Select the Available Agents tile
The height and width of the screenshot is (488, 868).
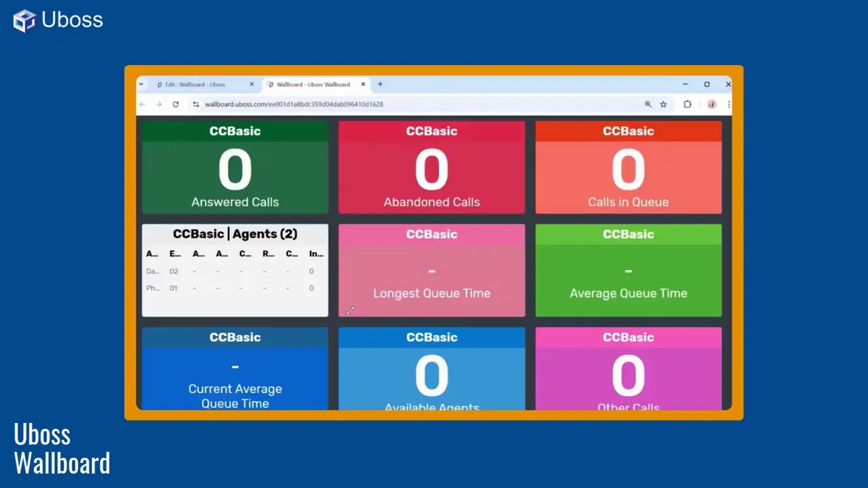click(x=431, y=369)
